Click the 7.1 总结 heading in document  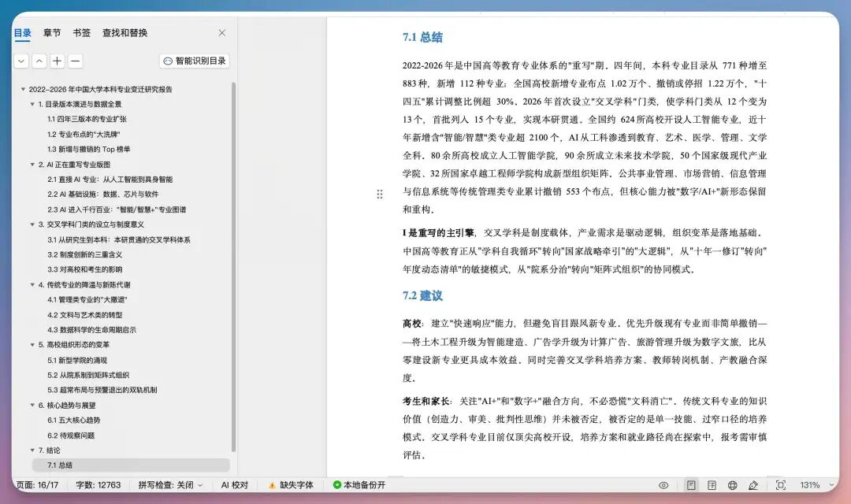422,37
